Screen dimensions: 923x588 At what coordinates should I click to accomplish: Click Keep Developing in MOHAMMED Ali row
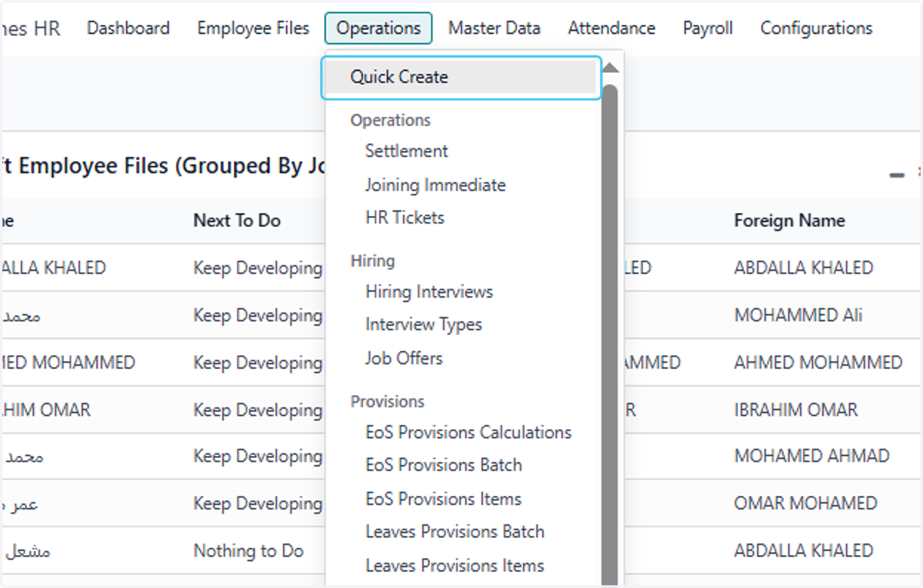coord(258,316)
